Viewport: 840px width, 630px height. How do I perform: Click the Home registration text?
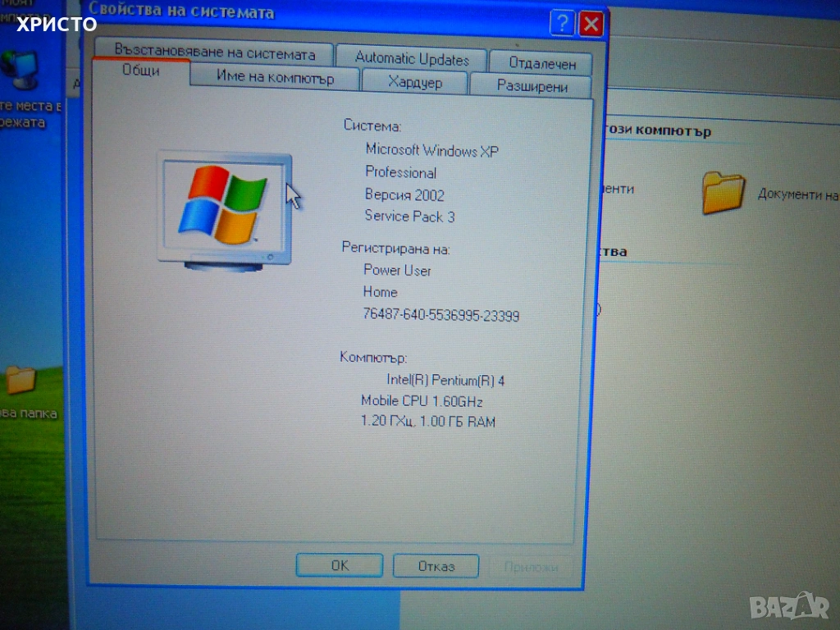click(x=380, y=292)
